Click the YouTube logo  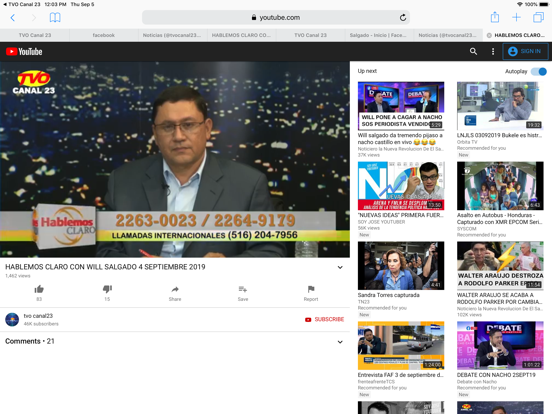(24, 51)
